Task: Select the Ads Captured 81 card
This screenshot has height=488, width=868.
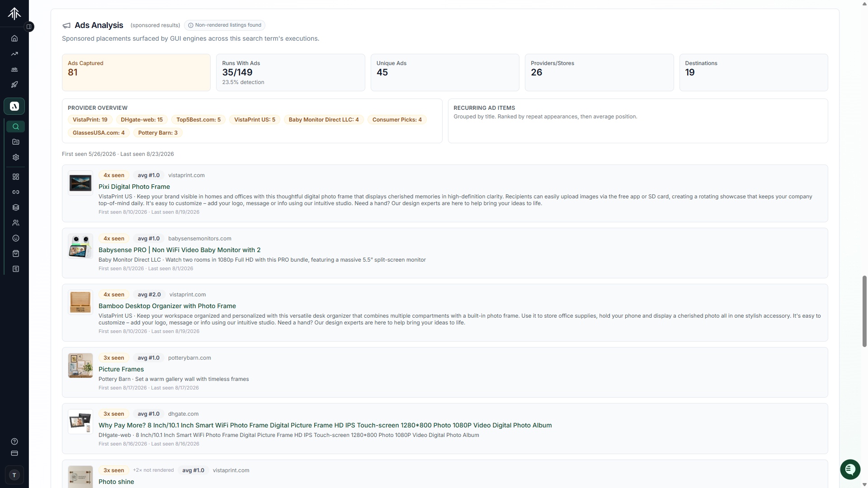Action: 136,73
